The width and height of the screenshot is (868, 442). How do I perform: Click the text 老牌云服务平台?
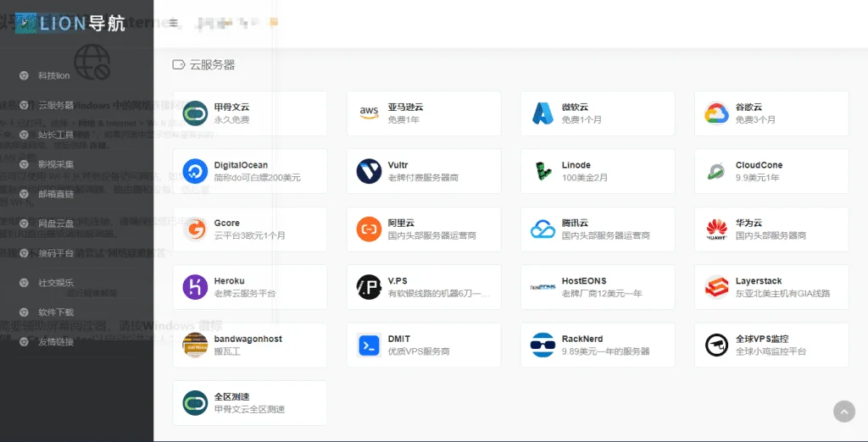tap(245, 293)
